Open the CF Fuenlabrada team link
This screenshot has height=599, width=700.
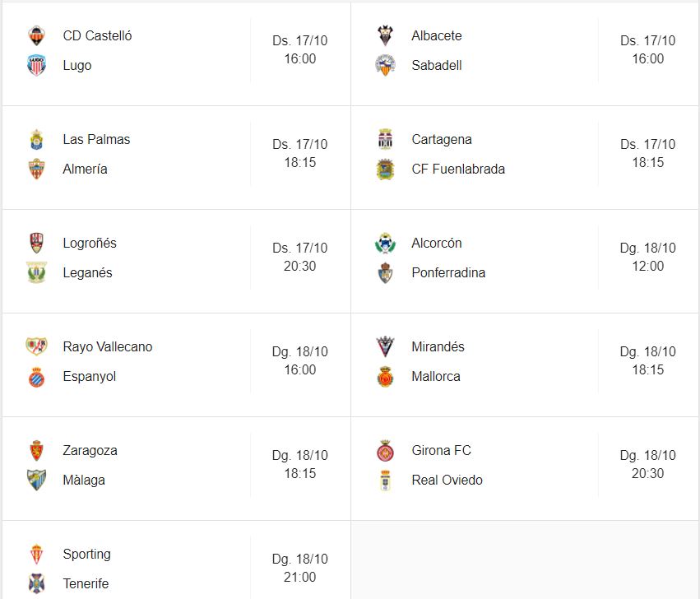point(458,169)
